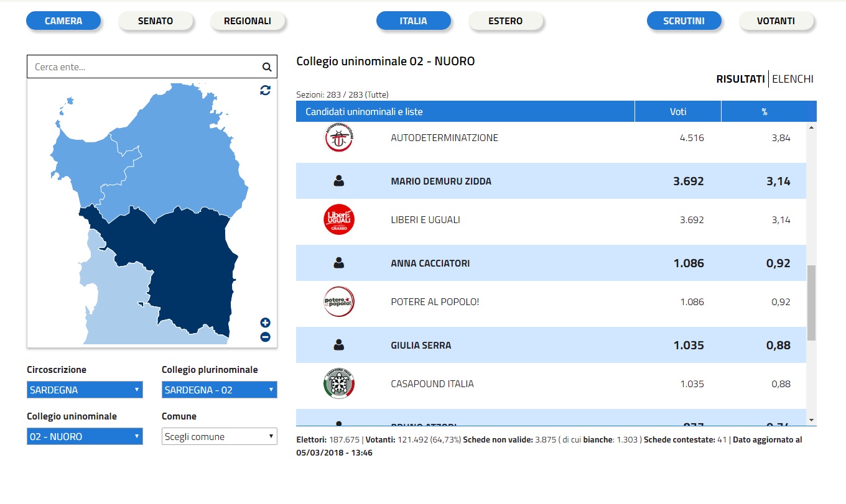Click the results list scrollbar thumb
The height and width of the screenshot is (504, 846).
[x=811, y=303]
